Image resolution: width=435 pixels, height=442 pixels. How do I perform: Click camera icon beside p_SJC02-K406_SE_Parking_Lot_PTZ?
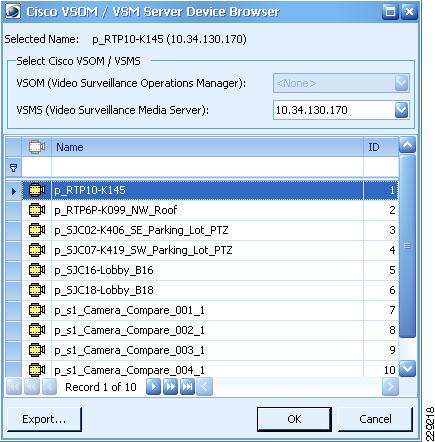coord(37,230)
